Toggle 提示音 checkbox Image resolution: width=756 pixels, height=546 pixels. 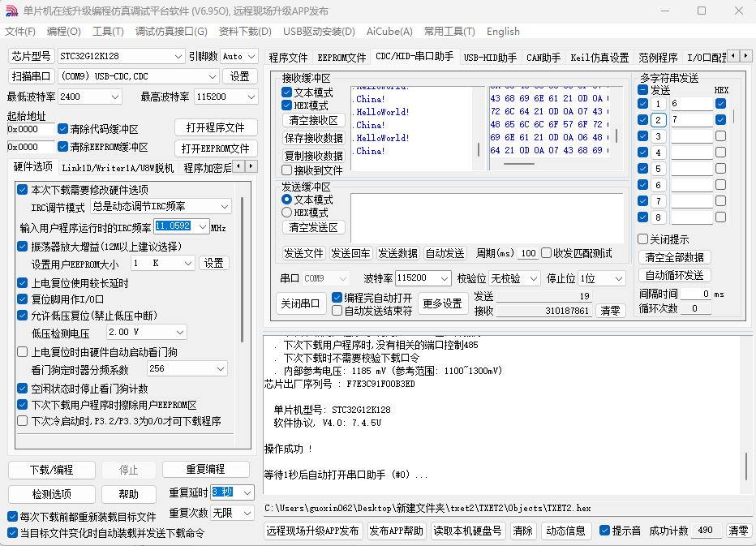tap(604, 531)
